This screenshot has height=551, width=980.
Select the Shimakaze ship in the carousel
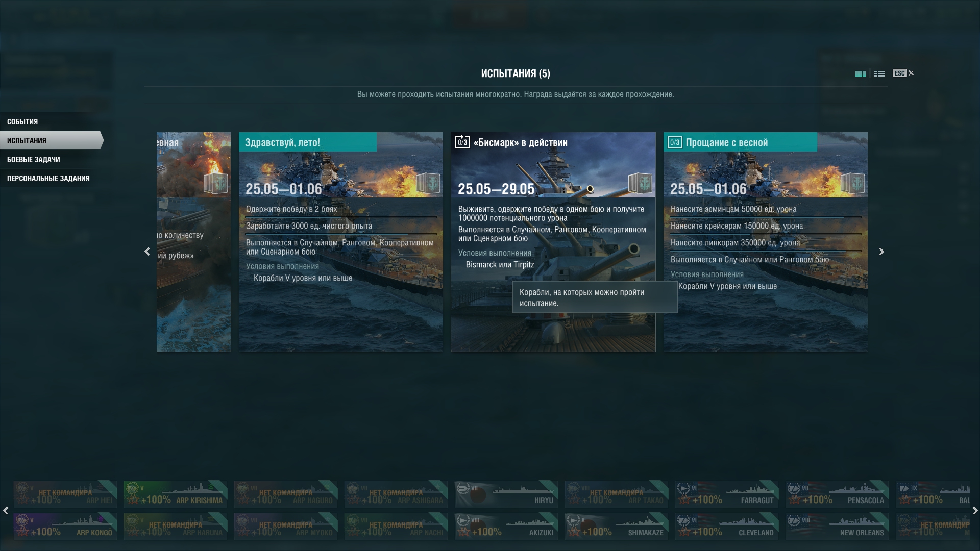click(617, 526)
